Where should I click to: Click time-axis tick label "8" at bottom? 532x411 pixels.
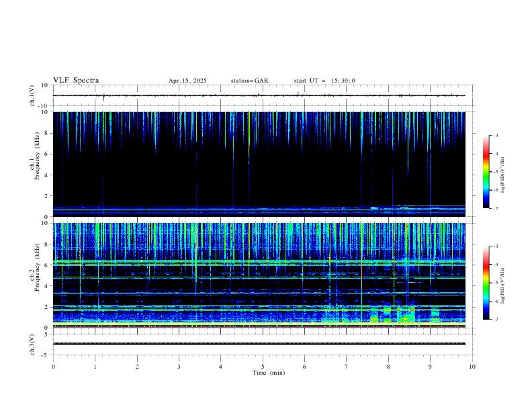click(388, 367)
